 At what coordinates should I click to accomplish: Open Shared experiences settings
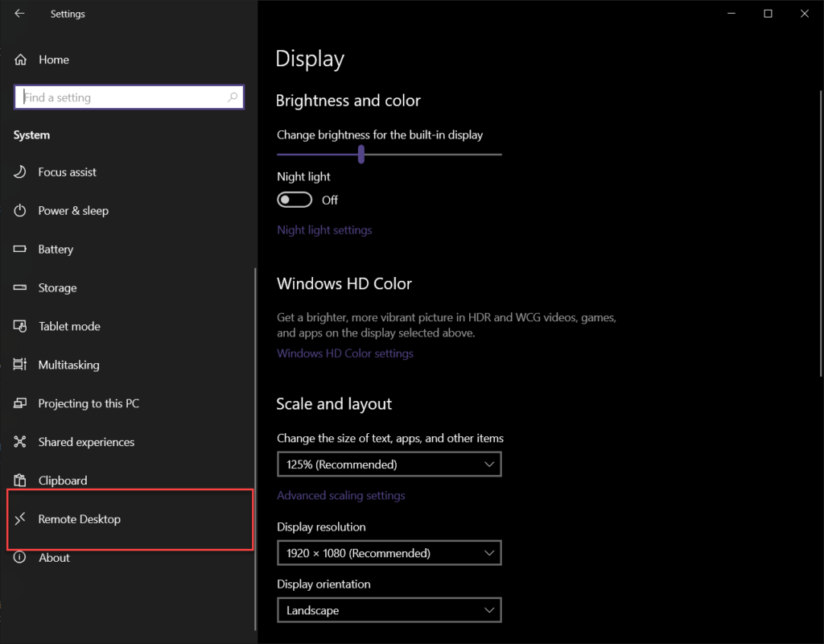[x=86, y=442]
